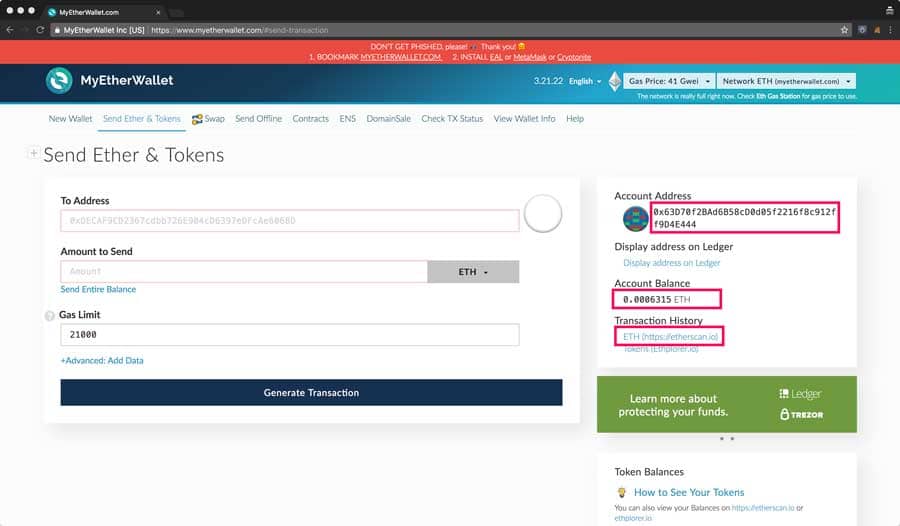This screenshot has width=900, height=526.
Task: Click the Ledger logo in green banner
Action: [x=800, y=394]
